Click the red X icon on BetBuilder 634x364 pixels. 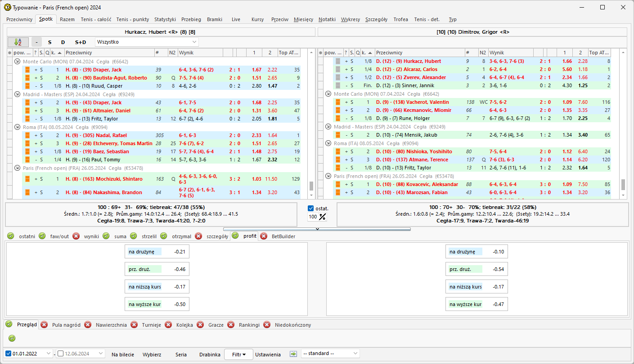tap(263, 236)
